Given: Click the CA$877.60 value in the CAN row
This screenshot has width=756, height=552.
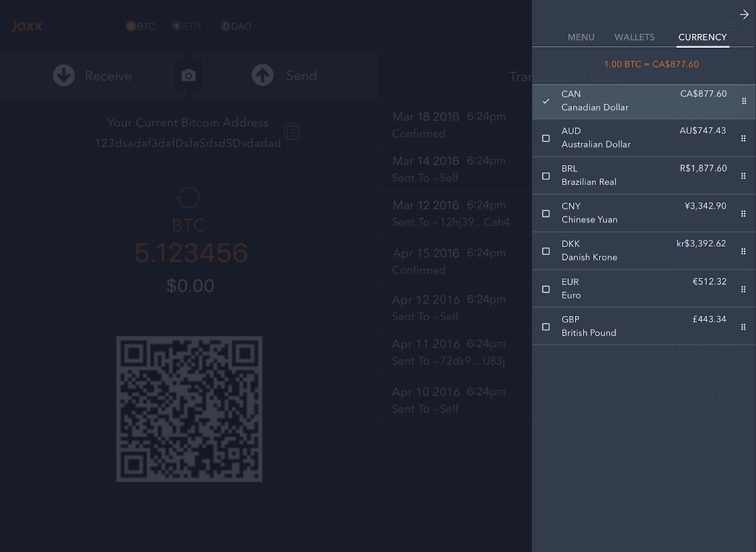Looking at the screenshot, I should 703,94.
